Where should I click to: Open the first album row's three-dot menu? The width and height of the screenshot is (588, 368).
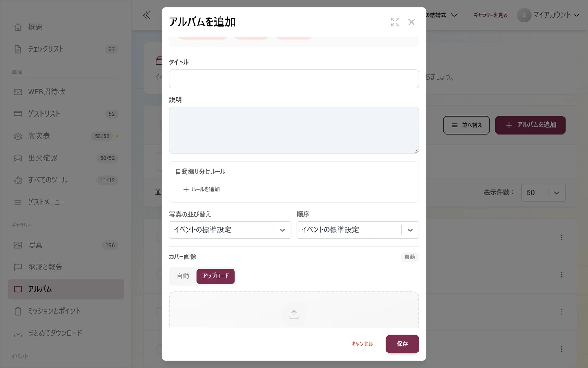click(562, 238)
